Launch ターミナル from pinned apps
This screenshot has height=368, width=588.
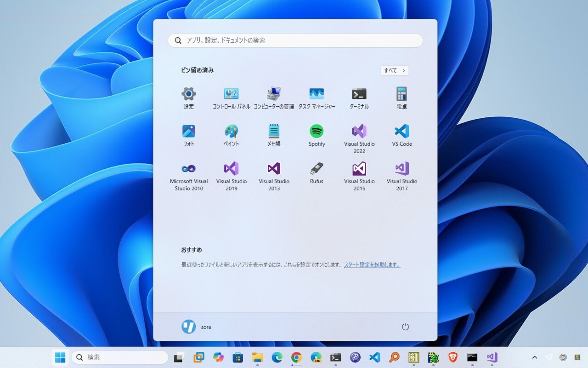coord(359,98)
